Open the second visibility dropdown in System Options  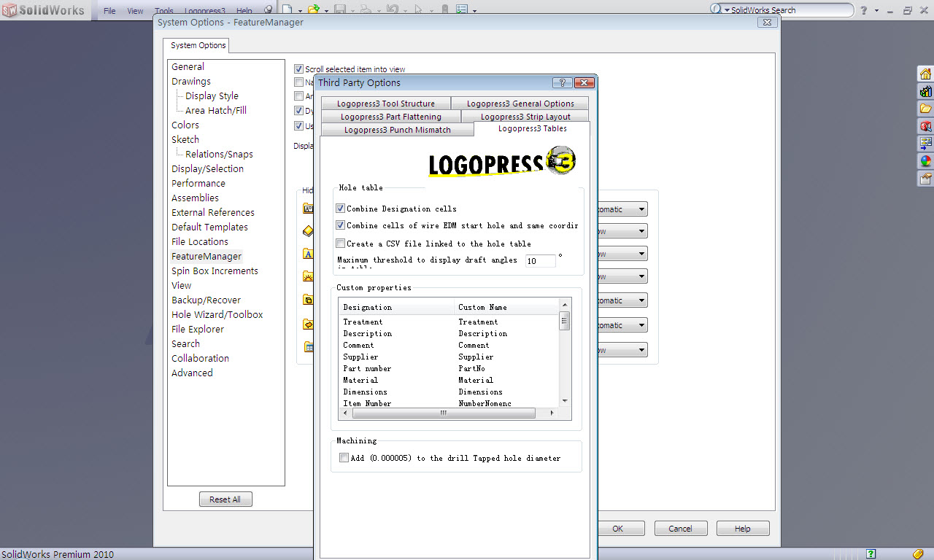[622, 232]
